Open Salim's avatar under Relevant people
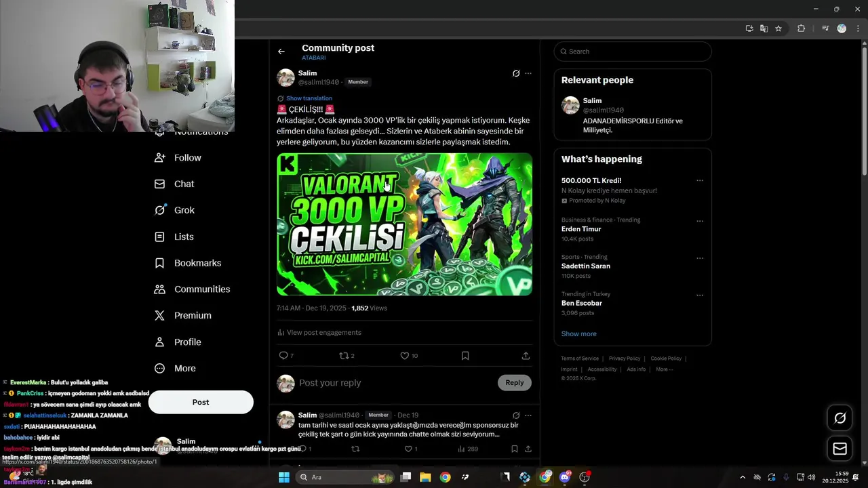868x488 pixels. click(570, 105)
